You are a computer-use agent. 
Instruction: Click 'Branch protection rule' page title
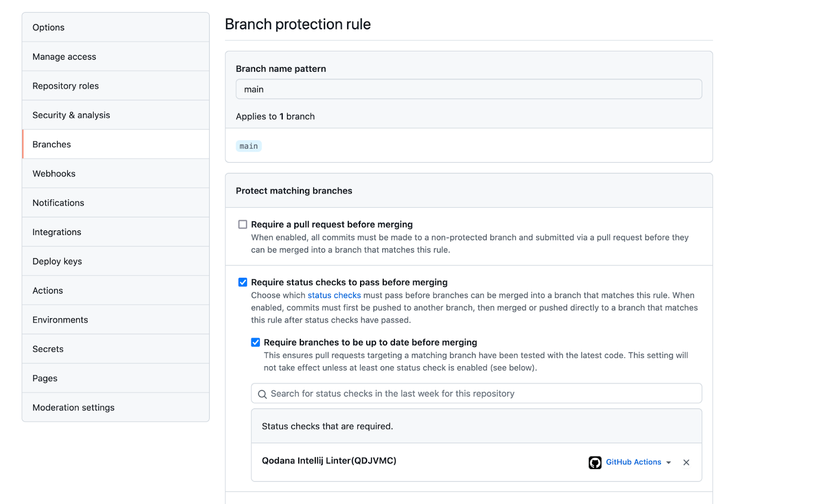point(298,24)
